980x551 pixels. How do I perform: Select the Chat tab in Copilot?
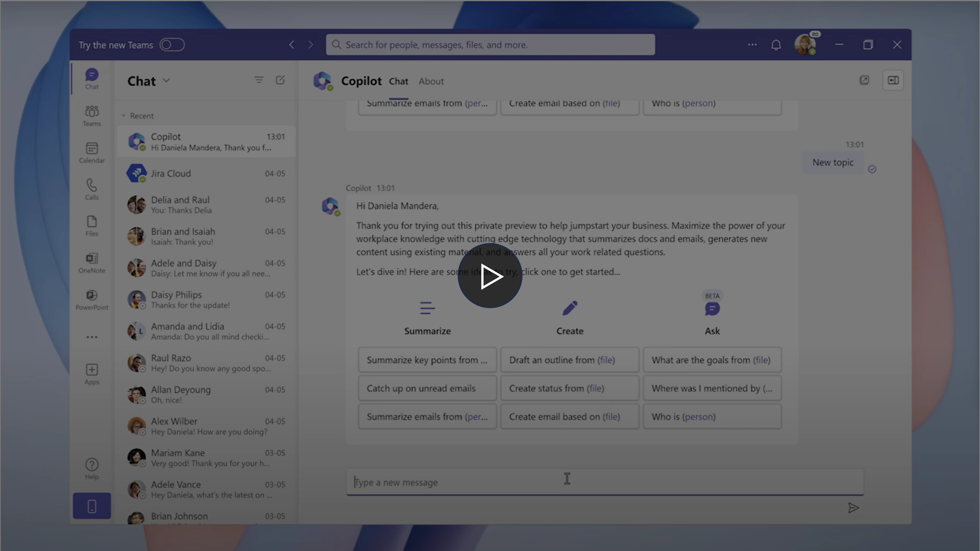click(x=398, y=81)
